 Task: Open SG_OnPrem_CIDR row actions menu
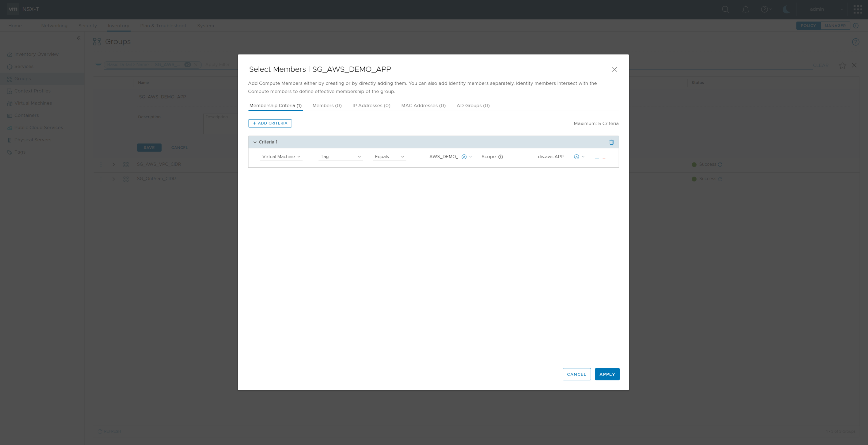click(x=101, y=179)
